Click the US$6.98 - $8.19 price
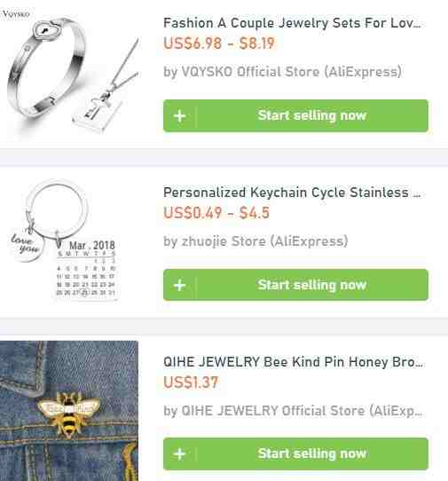 pos(219,43)
